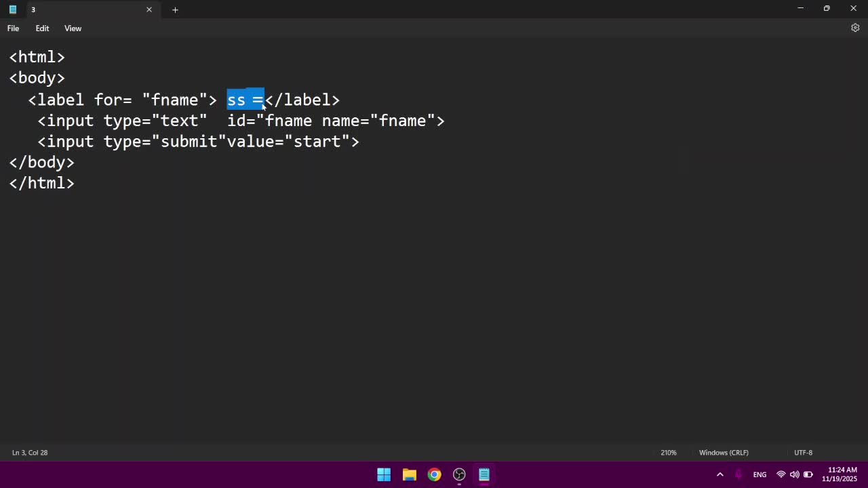The width and height of the screenshot is (868, 488).
Task: Add a new tab with plus button
Action: pyautogui.click(x=175, y=9)
